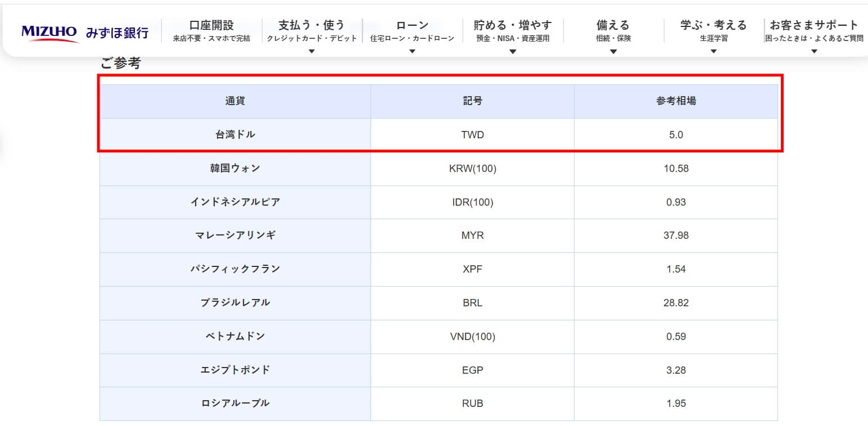Screen dimensions: 868x426
Task: Select the BRL symbol cell
Action: 472,303
